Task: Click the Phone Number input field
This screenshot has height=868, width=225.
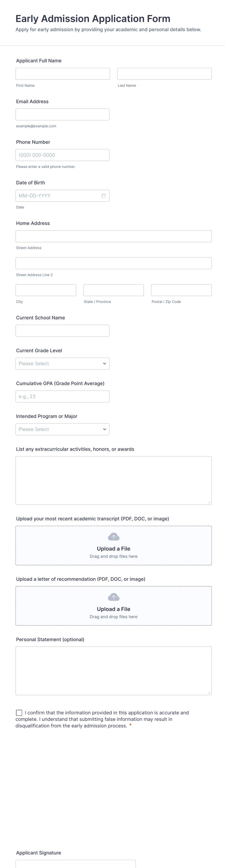Action: tap(62, 155)
